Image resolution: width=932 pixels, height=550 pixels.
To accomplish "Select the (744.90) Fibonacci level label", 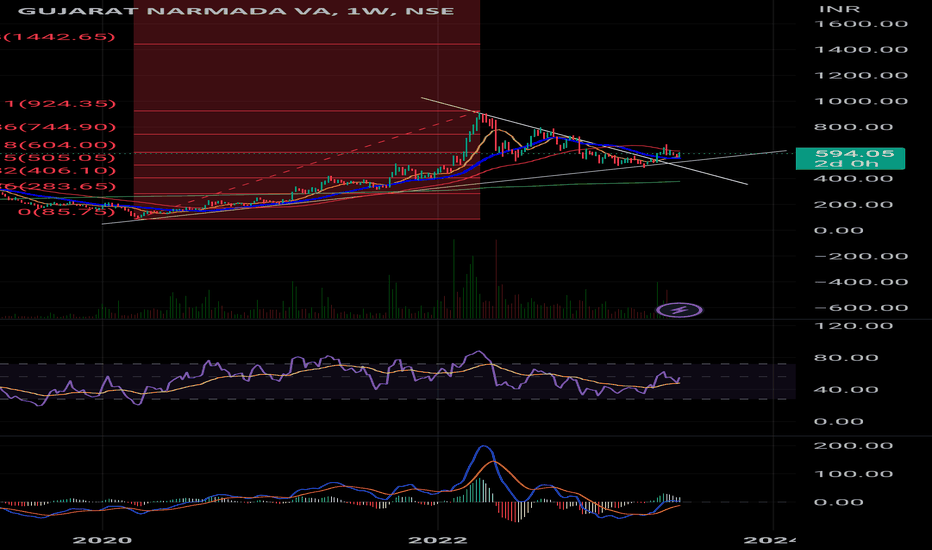I will coord(58,127).
